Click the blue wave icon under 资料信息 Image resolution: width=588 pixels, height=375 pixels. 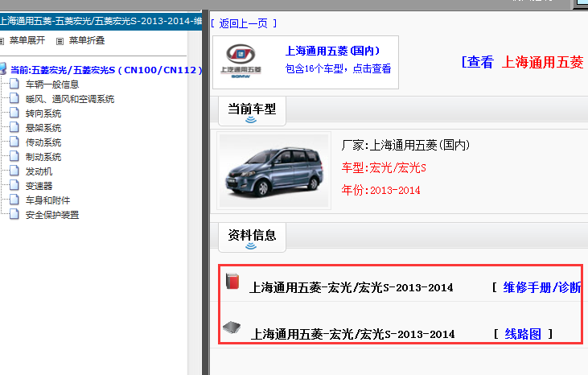[x=251, y=246]
